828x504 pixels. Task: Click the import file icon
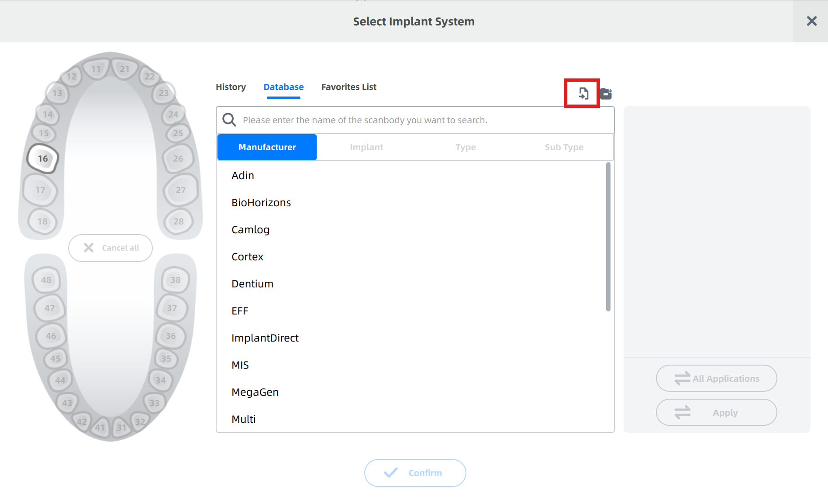583,93
